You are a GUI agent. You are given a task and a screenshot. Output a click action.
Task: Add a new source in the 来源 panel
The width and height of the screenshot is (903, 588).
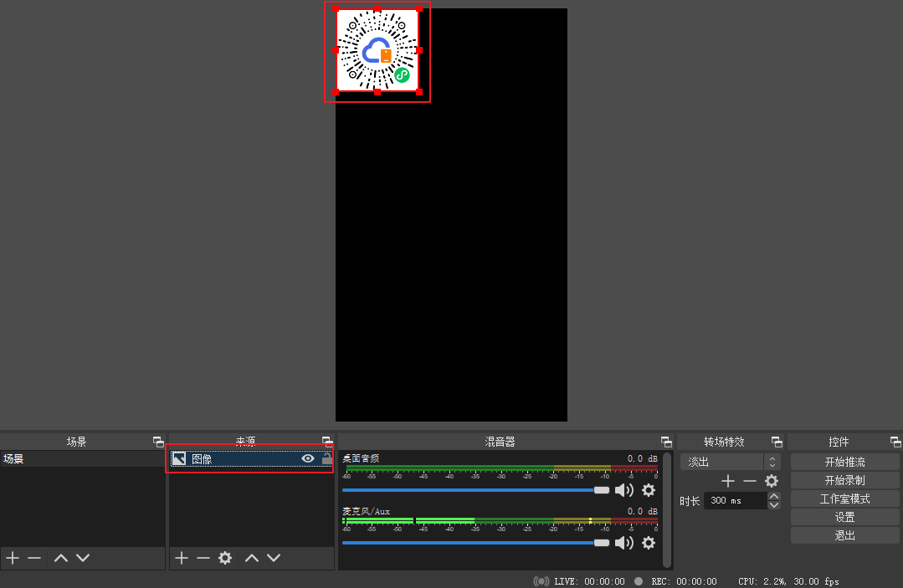coord(182,558)
